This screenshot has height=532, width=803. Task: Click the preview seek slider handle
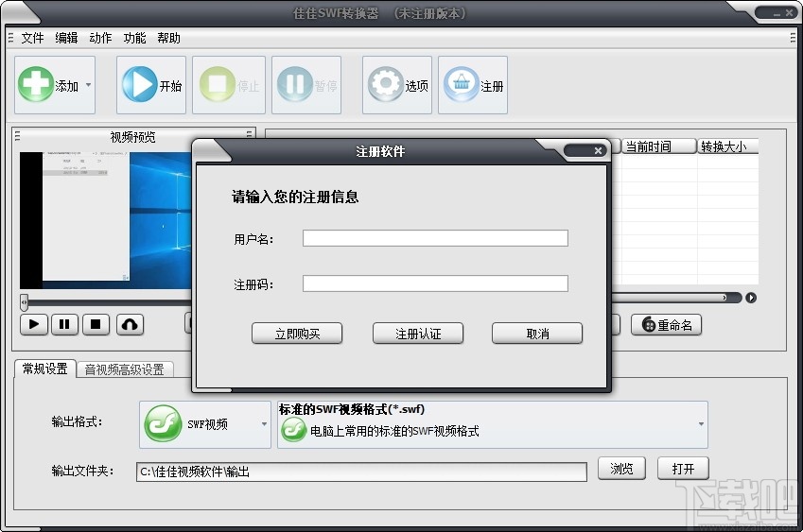24,301
